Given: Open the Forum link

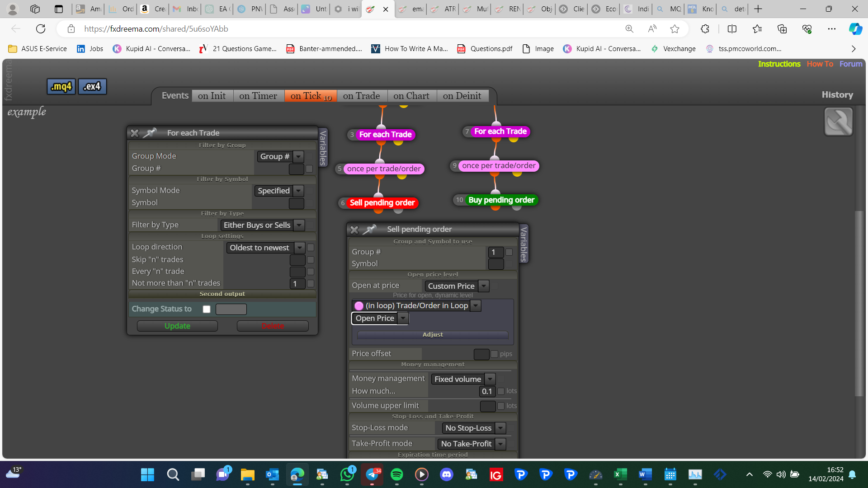Looking at the screenshot, I should point(851,64).
